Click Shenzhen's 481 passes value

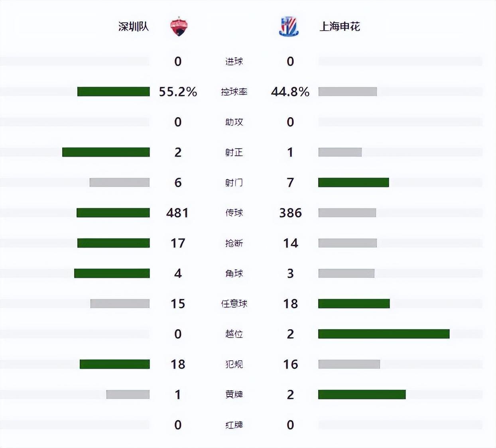click(177, 213)
